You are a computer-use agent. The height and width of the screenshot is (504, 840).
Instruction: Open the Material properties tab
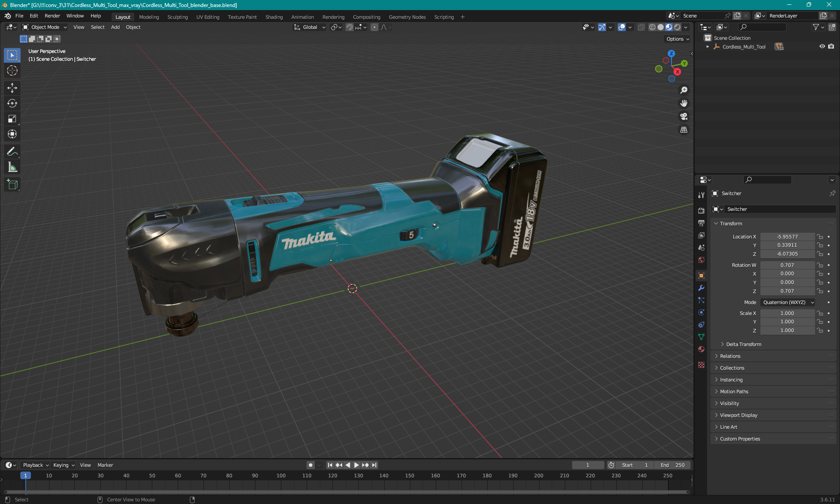click(x=701, y=349)
